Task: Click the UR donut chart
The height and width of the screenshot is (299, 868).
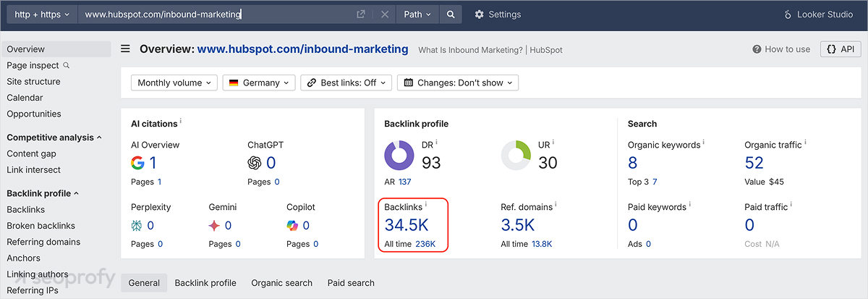Action: [x=516, y=156]
